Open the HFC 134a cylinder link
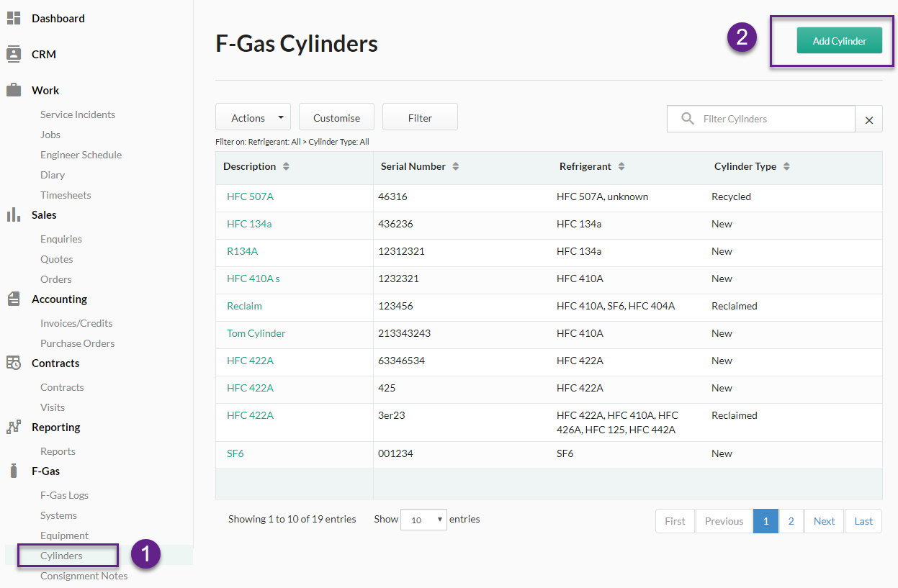Screen dimensions: 898x588 (249, 224)
